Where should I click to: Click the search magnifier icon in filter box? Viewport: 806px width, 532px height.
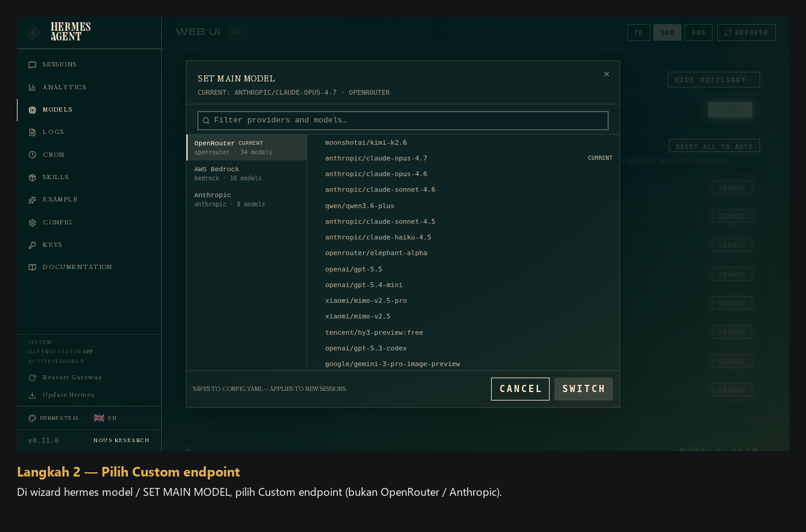[x=206, y=121]
